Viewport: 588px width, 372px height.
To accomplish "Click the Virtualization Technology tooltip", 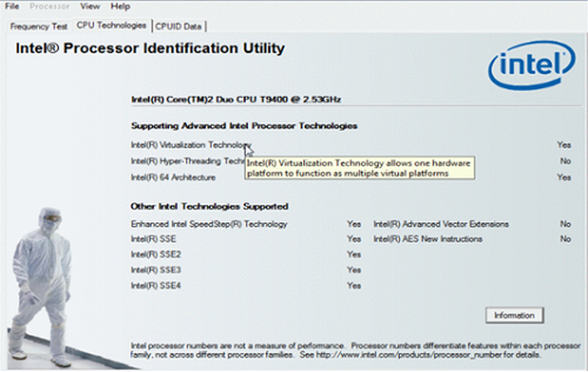I will [x=360, y=168].
